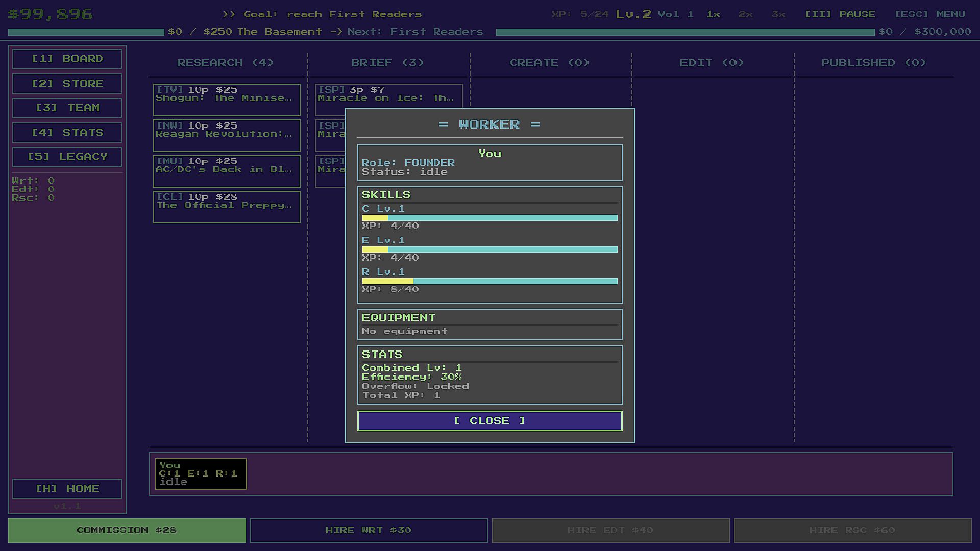Set game speed to 1x
This screenshot has width=980, height=551.
tap(714, 14)
